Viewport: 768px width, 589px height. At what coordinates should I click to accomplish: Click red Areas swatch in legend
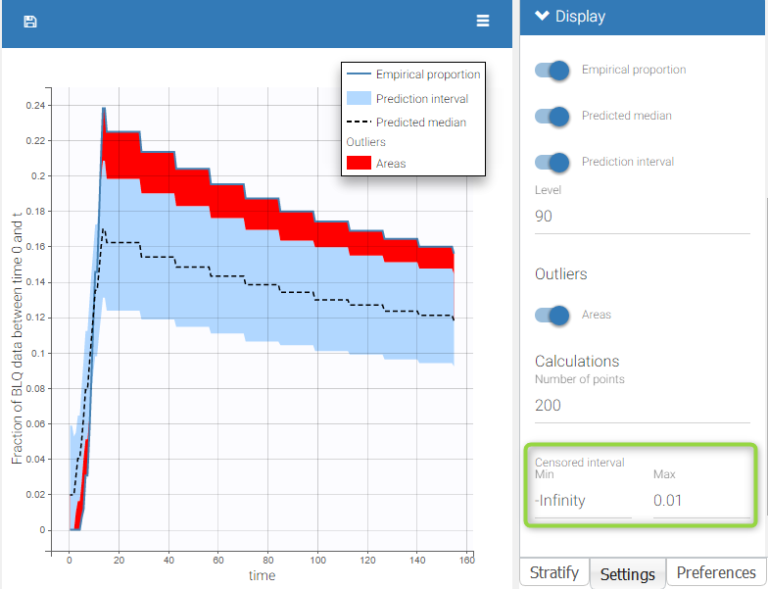coord(358,162)
